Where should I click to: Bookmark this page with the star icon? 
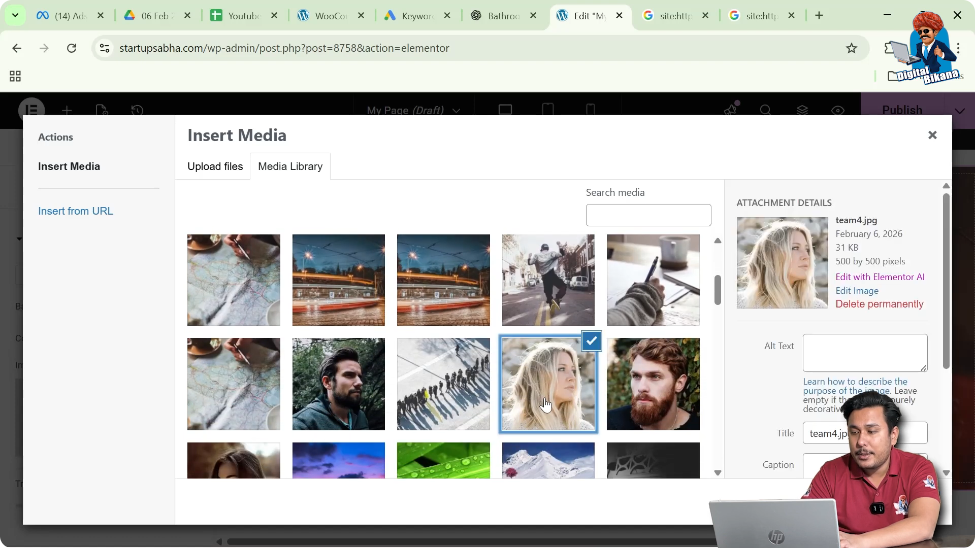pyautogui.click(x=851, y=48)
